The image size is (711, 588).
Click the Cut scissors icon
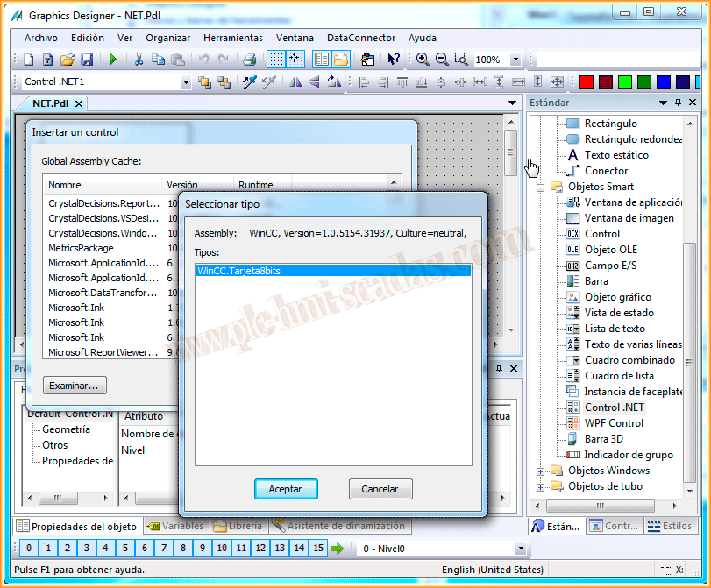(x=138, y=60)
